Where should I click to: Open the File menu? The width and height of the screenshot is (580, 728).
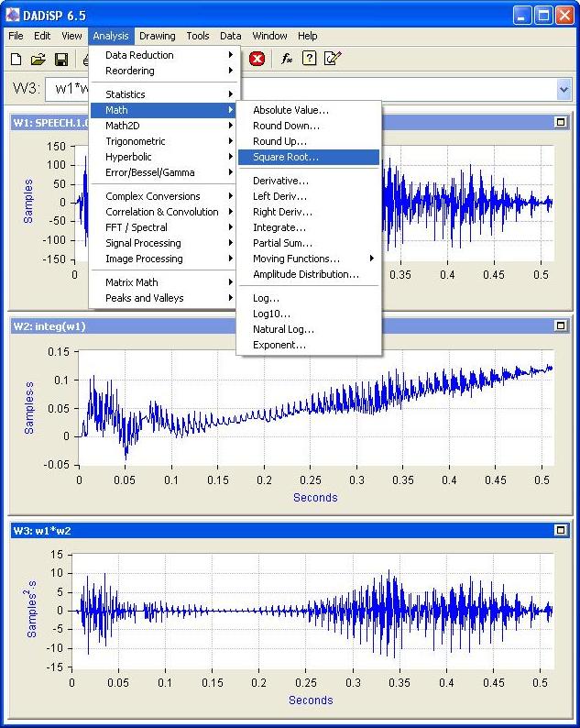coord(16,36)
